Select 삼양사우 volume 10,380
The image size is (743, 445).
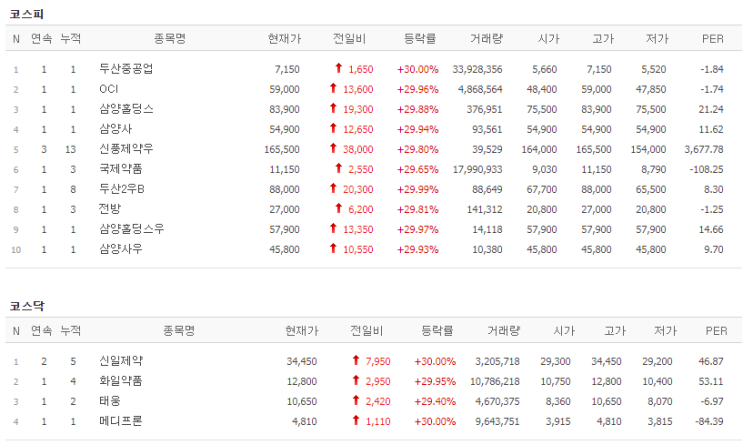487,249
